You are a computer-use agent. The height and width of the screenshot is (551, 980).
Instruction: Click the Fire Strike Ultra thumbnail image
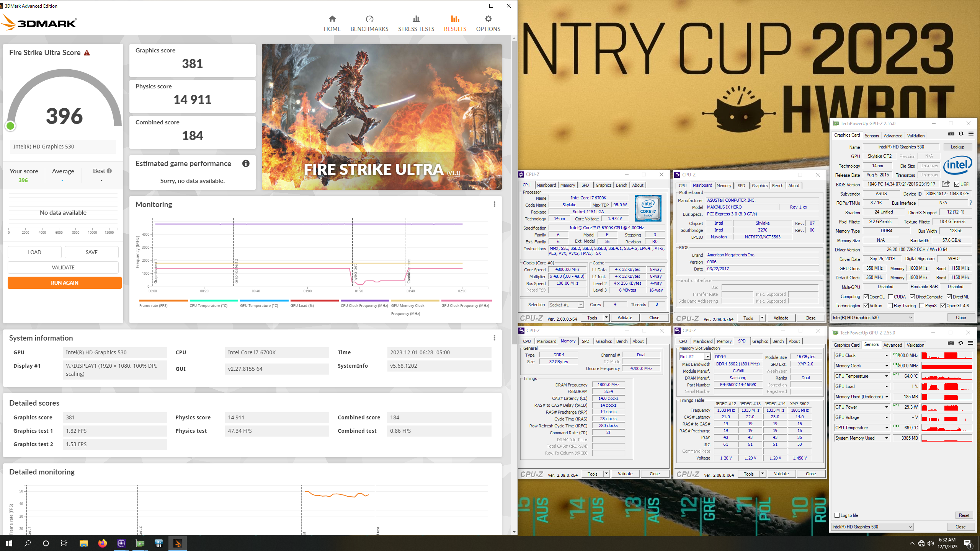click(382, 117)
